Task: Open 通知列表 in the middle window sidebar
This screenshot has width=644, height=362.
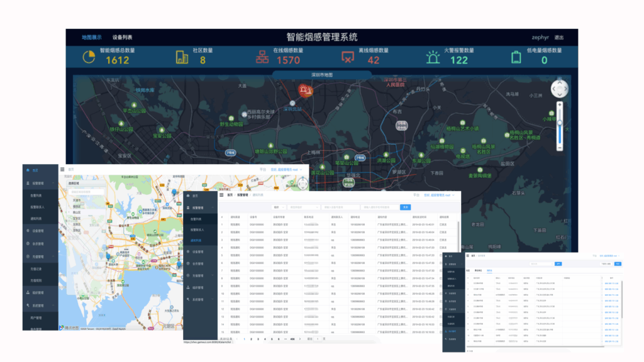Action: pyautogui.click(x=197, y=240)
